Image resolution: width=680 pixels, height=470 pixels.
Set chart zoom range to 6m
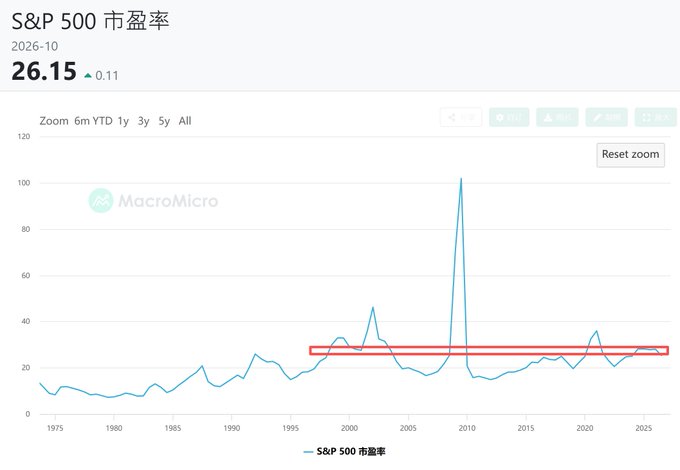[x=82, y=121]
